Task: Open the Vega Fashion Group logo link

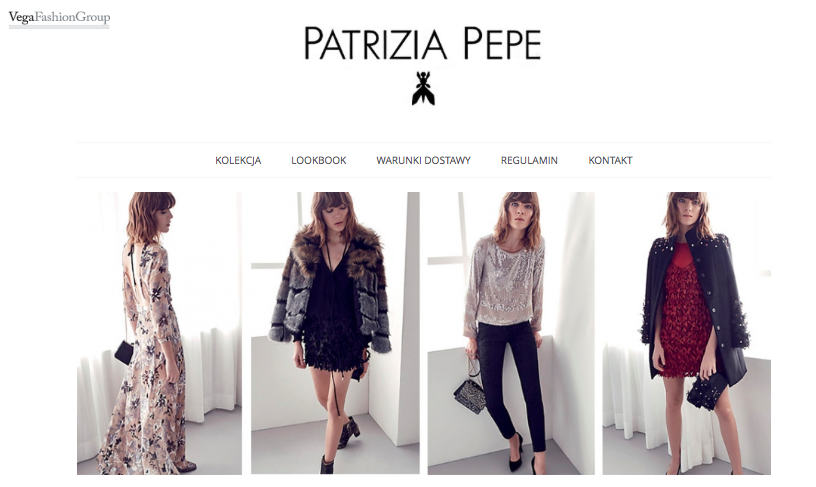Action: pos(59,18)
